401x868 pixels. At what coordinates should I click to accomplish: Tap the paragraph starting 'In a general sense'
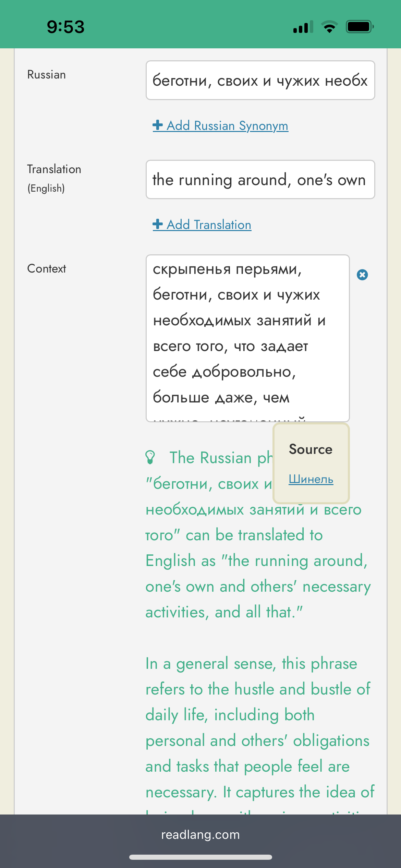(257, 727)
